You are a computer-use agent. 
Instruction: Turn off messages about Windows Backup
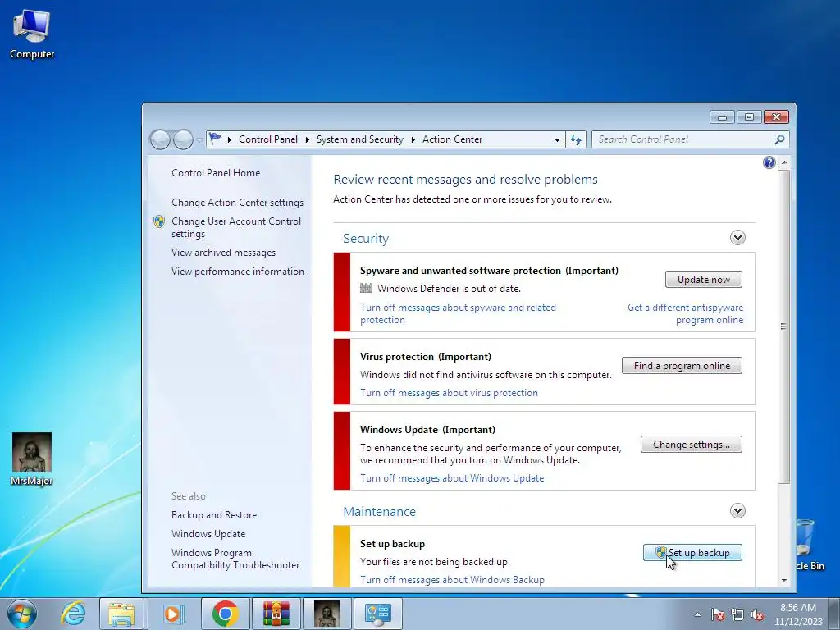(x=452, y=580)
